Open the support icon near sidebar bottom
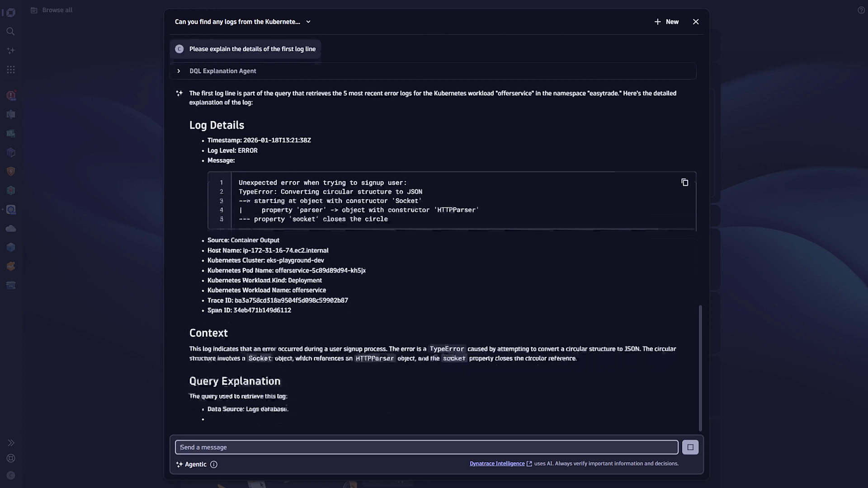Image resolution: width=868 pixels, height=488 pixels. [11, 458]
